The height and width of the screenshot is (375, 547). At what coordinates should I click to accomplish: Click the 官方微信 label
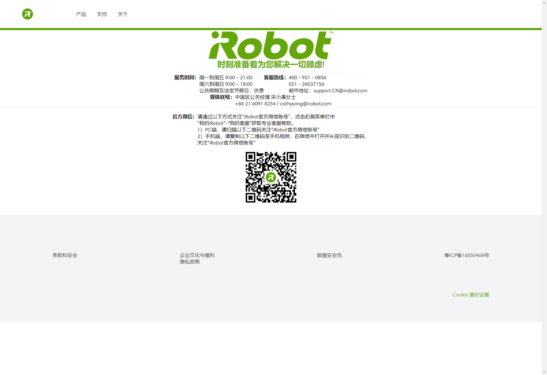[x=183, y=117]
